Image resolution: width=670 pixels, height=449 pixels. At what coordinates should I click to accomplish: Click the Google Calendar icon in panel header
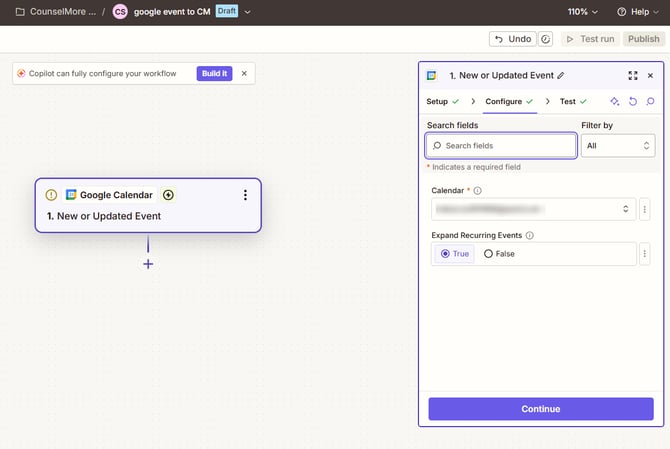(x=432, y=76)
